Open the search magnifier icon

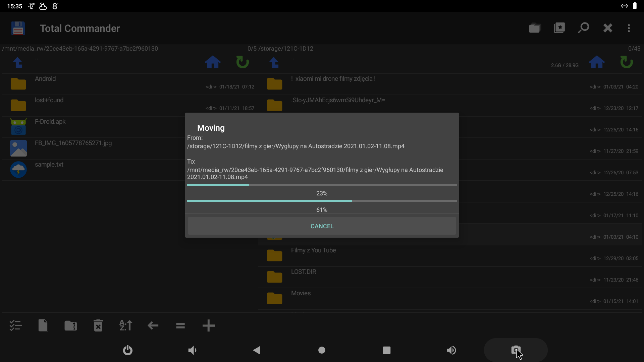point(584,28)
